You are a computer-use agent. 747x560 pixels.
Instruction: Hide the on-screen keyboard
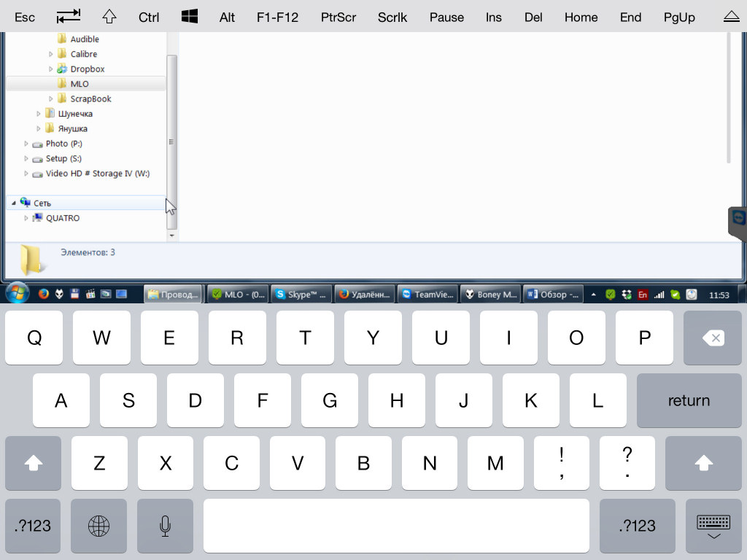pyautogui.click(x=713, y=526)
